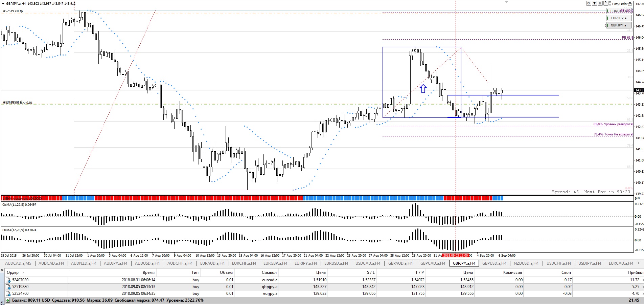This screenshot has height=305, width=644.
Task: Select the EURJPY.a,H4 chart tab
Action: (306, 263)
